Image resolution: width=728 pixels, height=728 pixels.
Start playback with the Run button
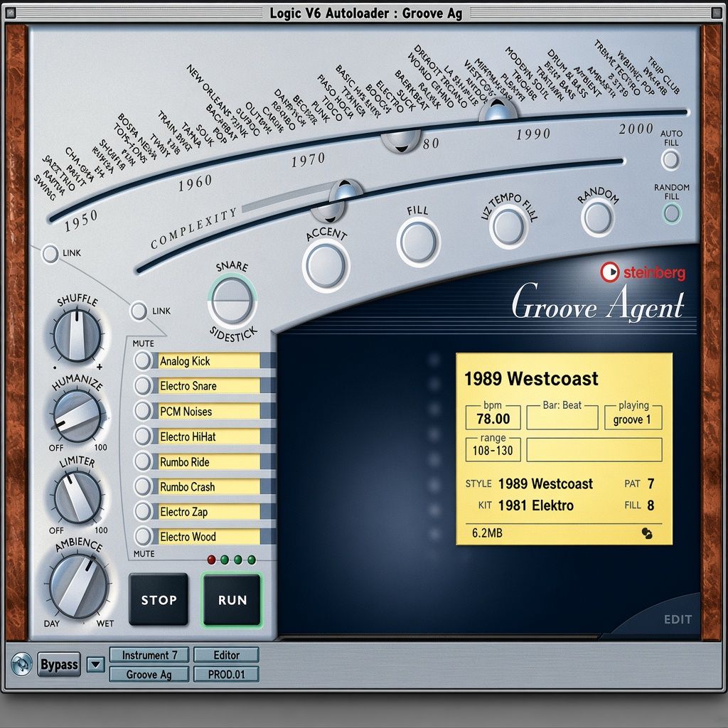coord(232,599)
